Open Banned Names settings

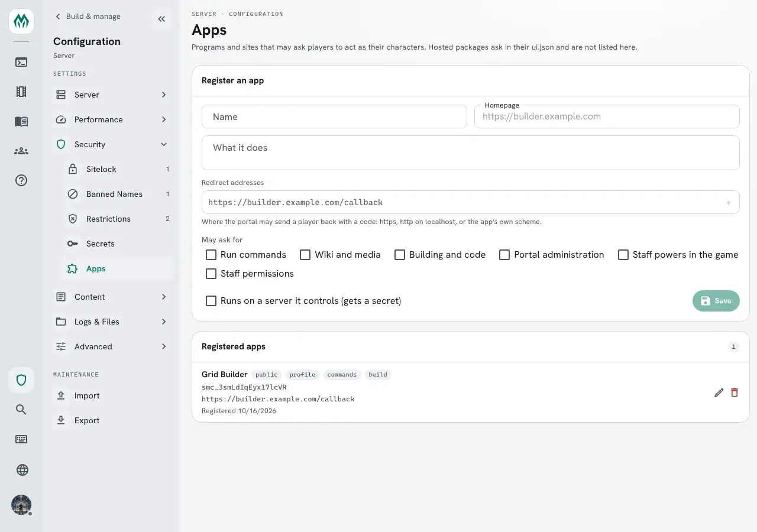[x=117, y=194]
